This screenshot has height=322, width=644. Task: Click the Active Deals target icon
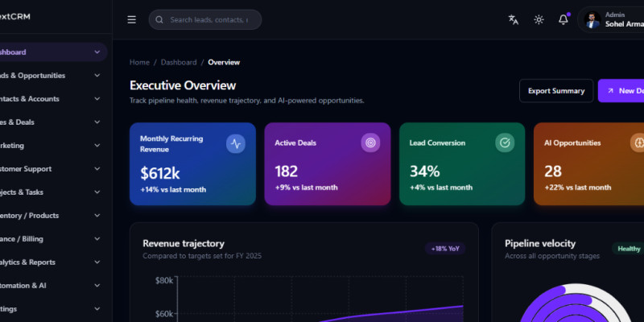click(370, 143)
